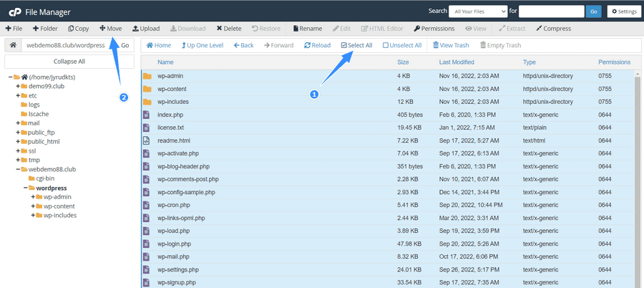Click the Download toolbar button

[x=187, y=29]
